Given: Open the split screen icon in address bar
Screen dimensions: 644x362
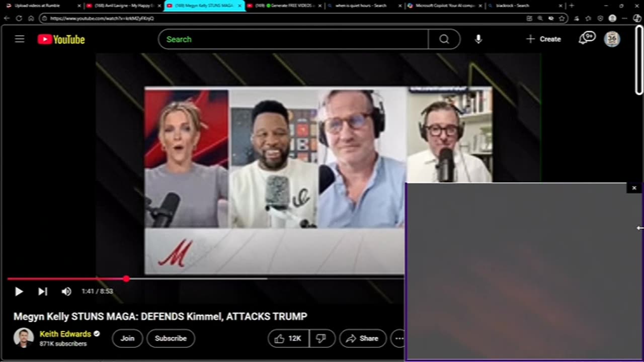Looking at the screenshot, I should tap(529, 18).
